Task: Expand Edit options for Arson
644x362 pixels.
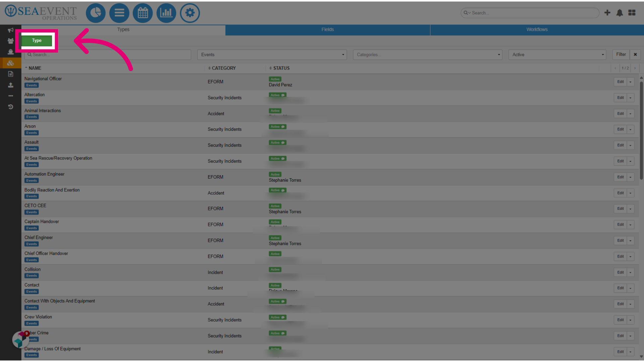Action: pos(631,129)
